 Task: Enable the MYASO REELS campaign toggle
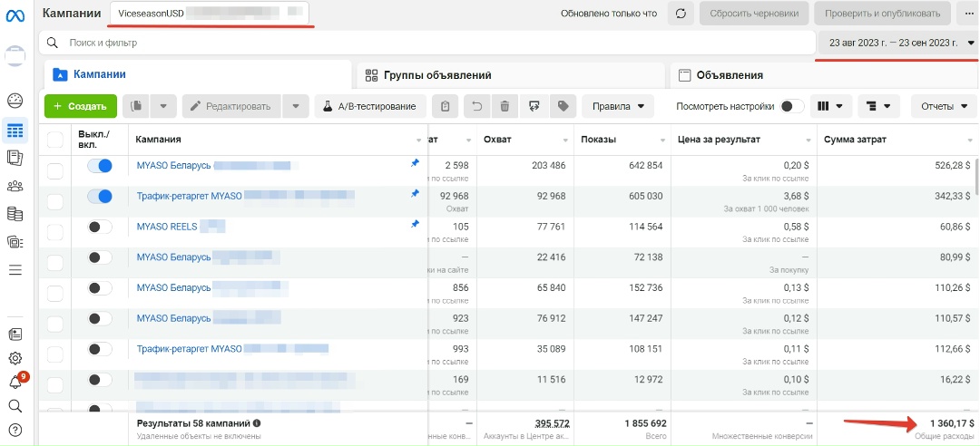[100, 227]
